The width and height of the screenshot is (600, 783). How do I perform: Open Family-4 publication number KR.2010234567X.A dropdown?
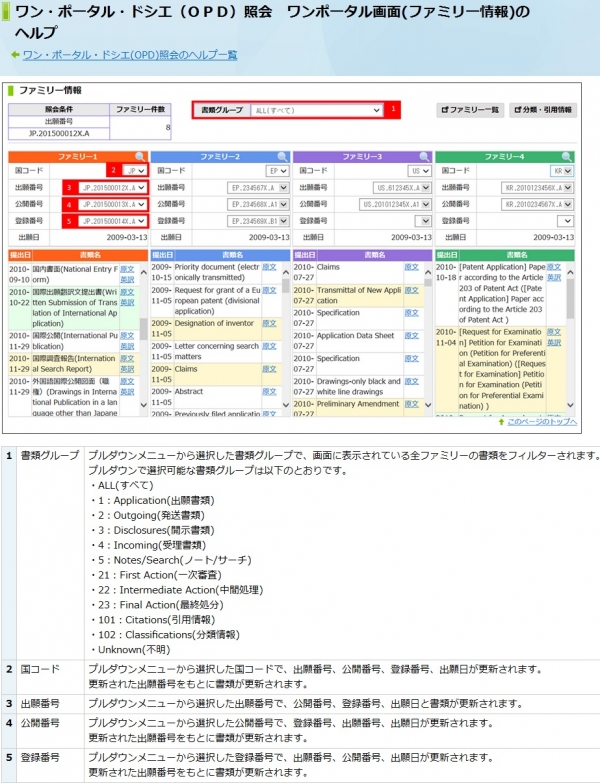(x=537, y=204)
